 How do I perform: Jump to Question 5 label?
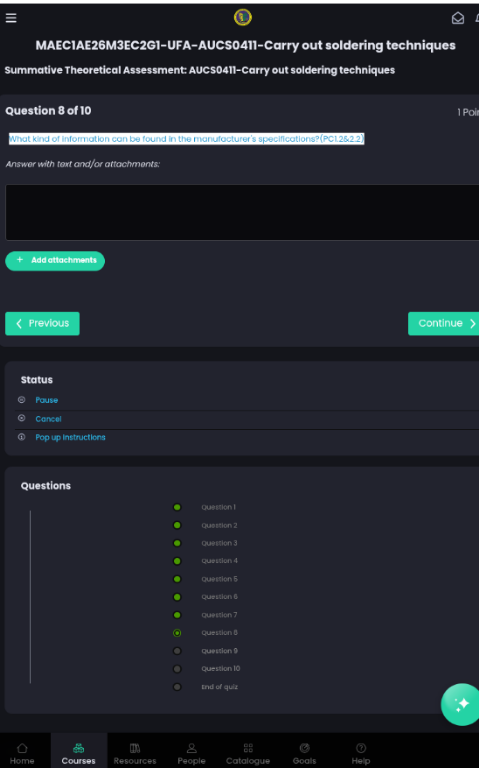(x=219, y=579)
